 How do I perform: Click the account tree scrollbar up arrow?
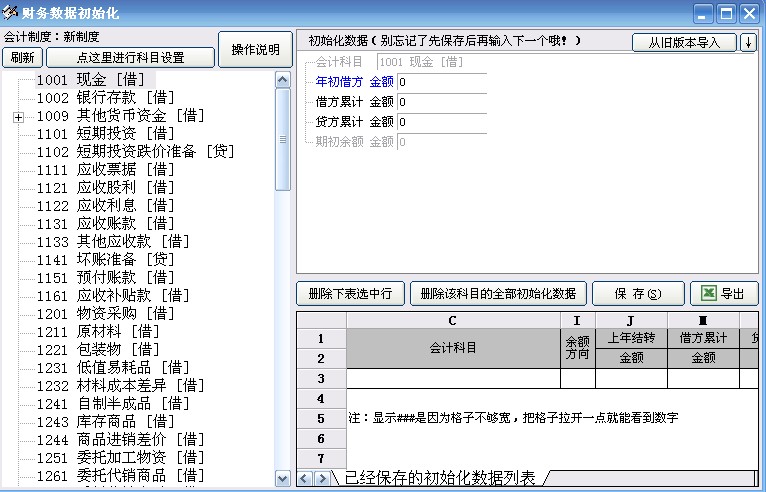(283, 80)
